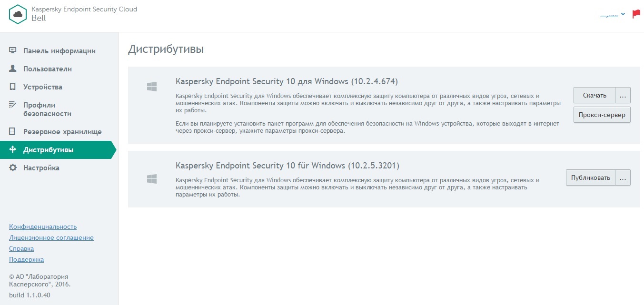Click the Профили безопасности list icon

click(13, 105)
